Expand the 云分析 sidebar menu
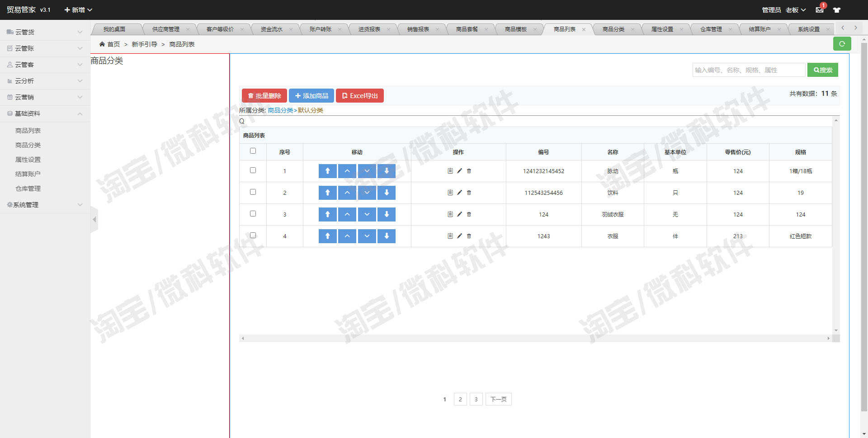868x438 pixels. (x=45, y=81)
